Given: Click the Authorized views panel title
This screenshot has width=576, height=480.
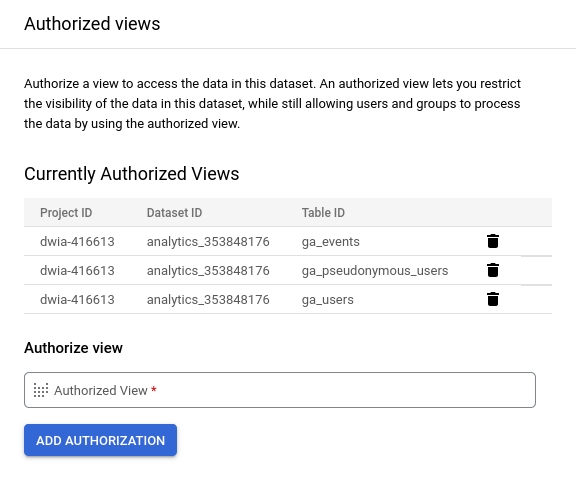Looking at the screenshot, I should [x=92, y=24].
